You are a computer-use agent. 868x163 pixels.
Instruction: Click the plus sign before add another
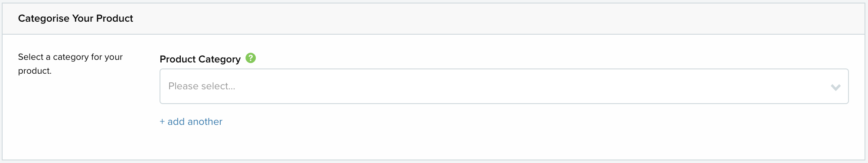coord(162,122)
